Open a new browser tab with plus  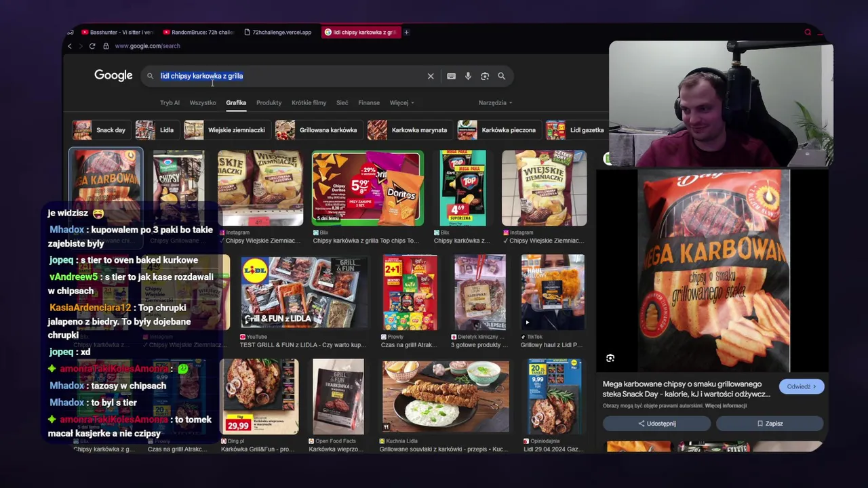tap(406, 32)
